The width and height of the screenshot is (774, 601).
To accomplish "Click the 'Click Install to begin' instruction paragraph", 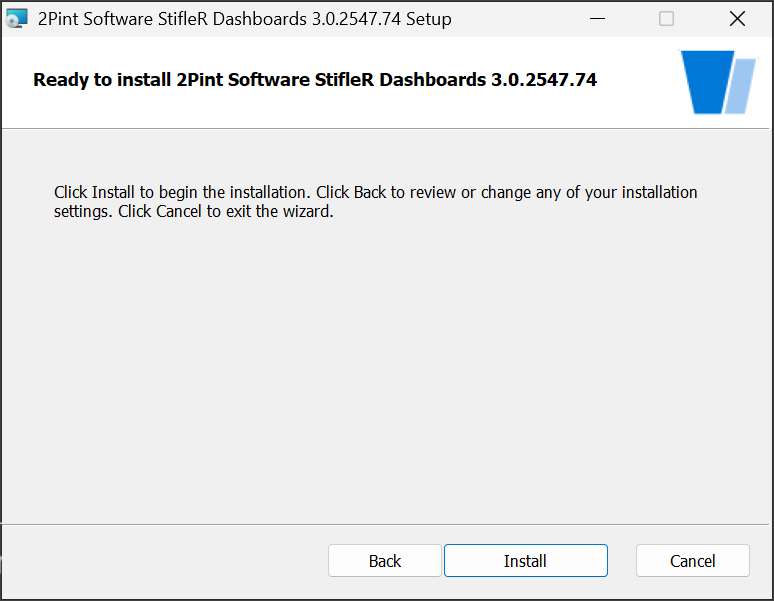I will [x=376, y=201].
